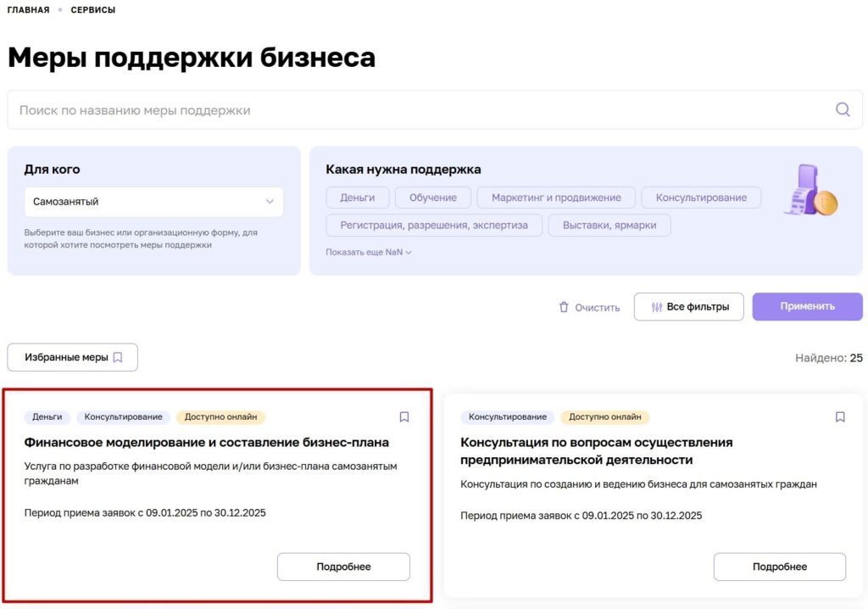Enable the Выставки, ярмарки filter
Viewport: 868px width, 609px height.
609,225
